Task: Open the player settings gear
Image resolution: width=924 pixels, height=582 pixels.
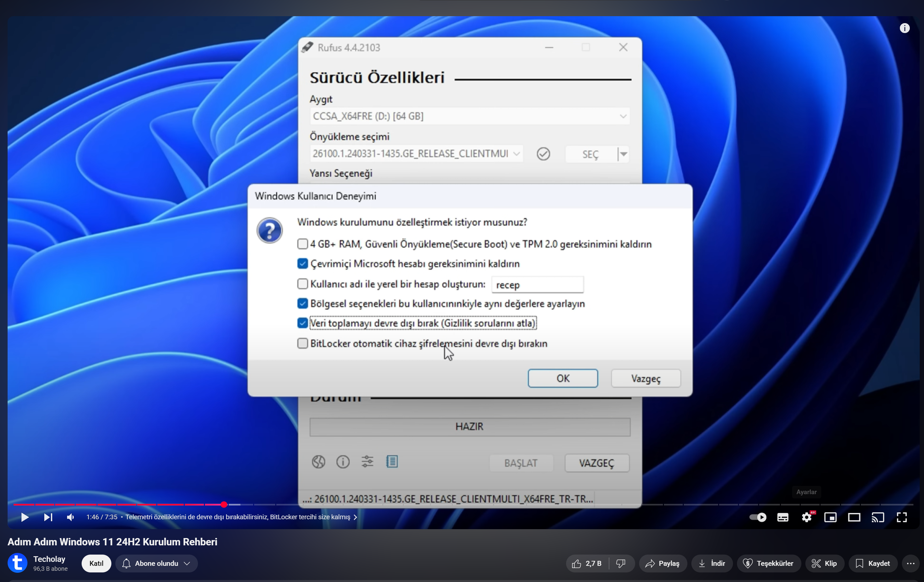Action: click(807, 517)
